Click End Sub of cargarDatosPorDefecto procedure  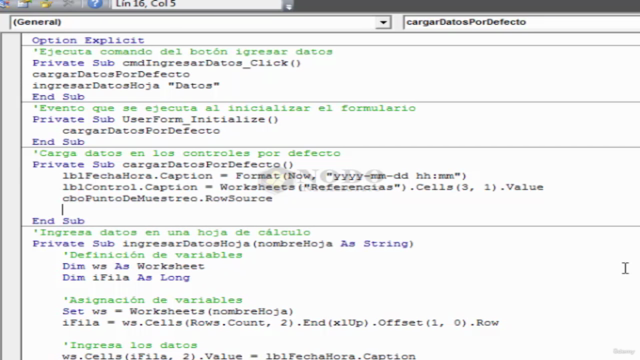click(x=58, y=221)
